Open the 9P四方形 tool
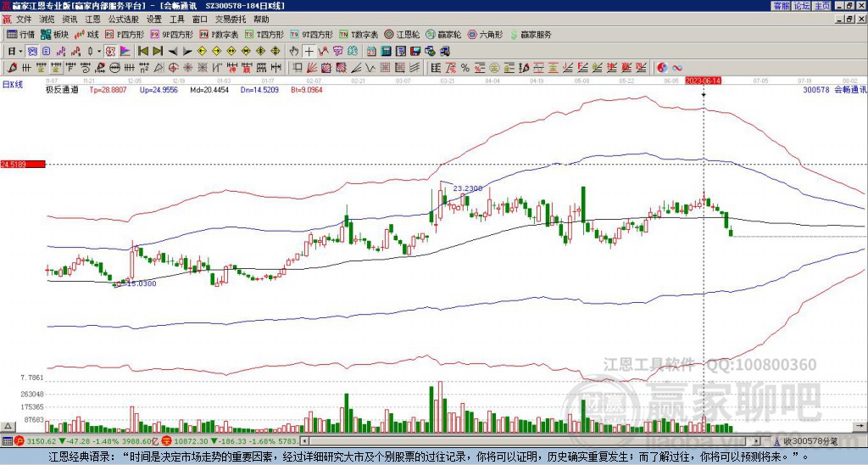The width and height of the screenshot is (868, 465). pyautogui.click(x=171, y=34)
